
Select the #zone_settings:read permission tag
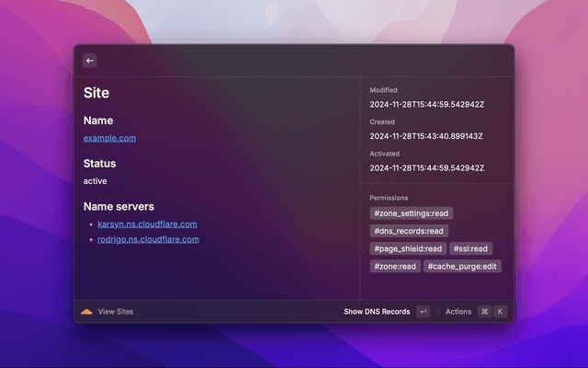point(411,213)
